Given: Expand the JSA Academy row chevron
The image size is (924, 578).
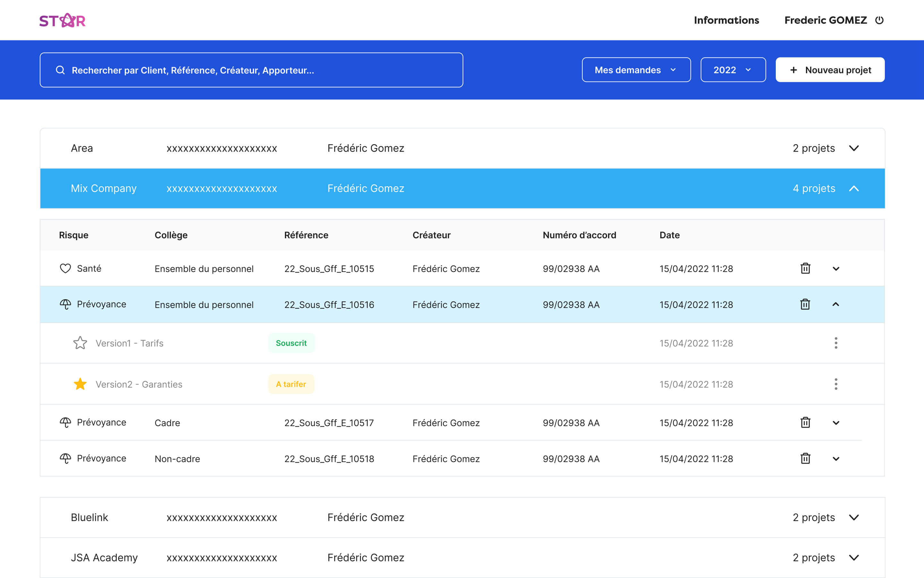Looking at the screenshot, I should point(854,558).
